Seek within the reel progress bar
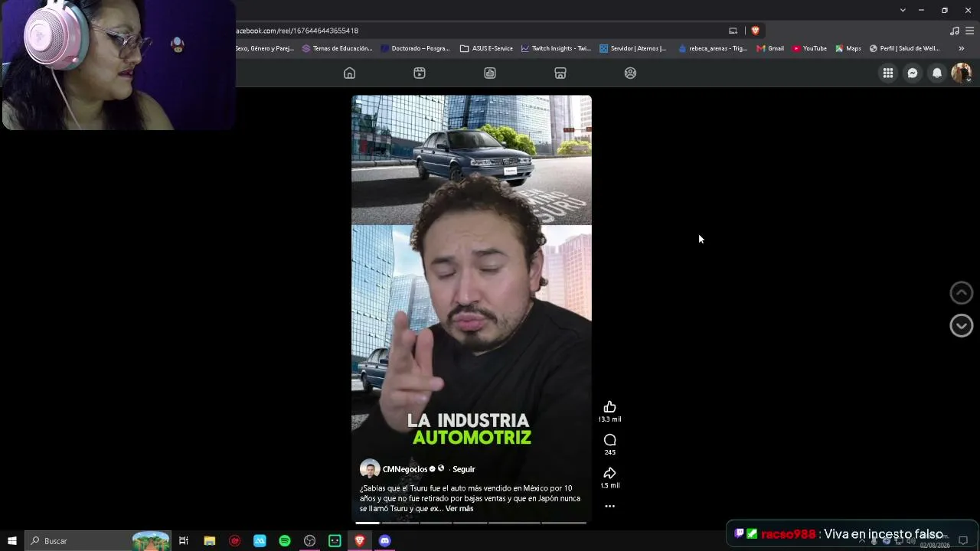980x551 pixels. point(469,523)
